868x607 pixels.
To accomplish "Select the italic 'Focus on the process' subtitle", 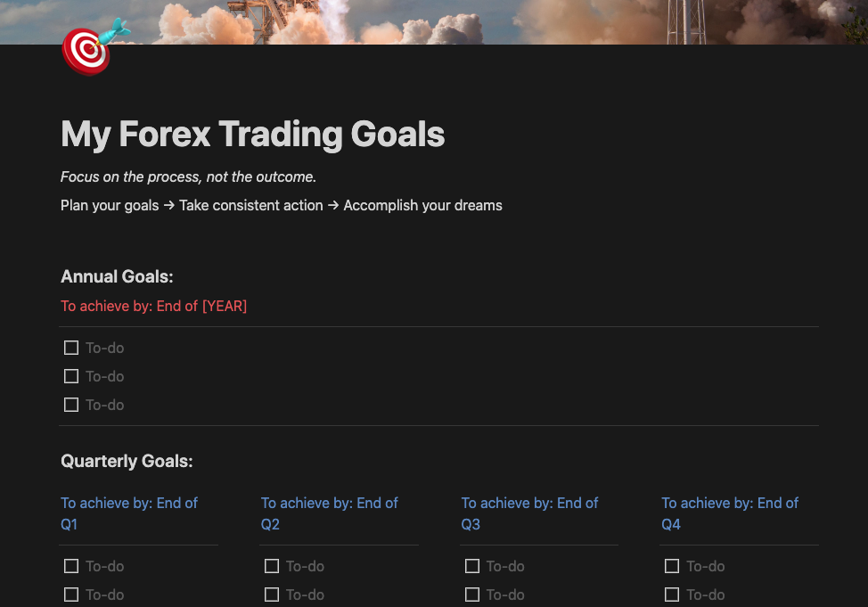I will tap(188, 176).
